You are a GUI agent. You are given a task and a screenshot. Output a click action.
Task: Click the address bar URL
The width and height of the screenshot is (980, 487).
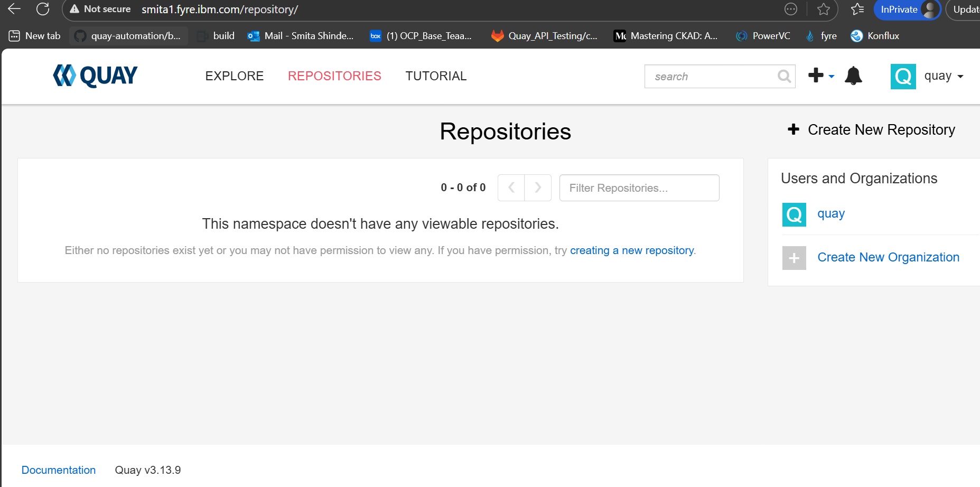tap(220, 10)
